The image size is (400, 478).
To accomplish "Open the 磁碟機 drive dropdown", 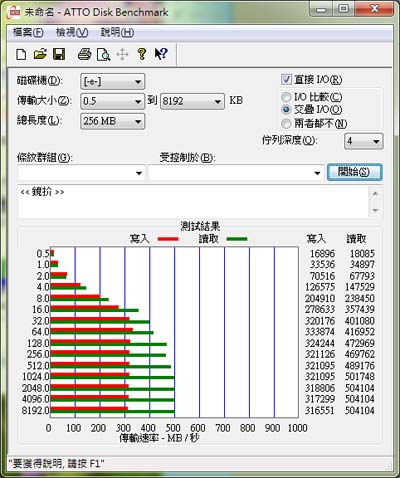I will [x=112, y=81].
